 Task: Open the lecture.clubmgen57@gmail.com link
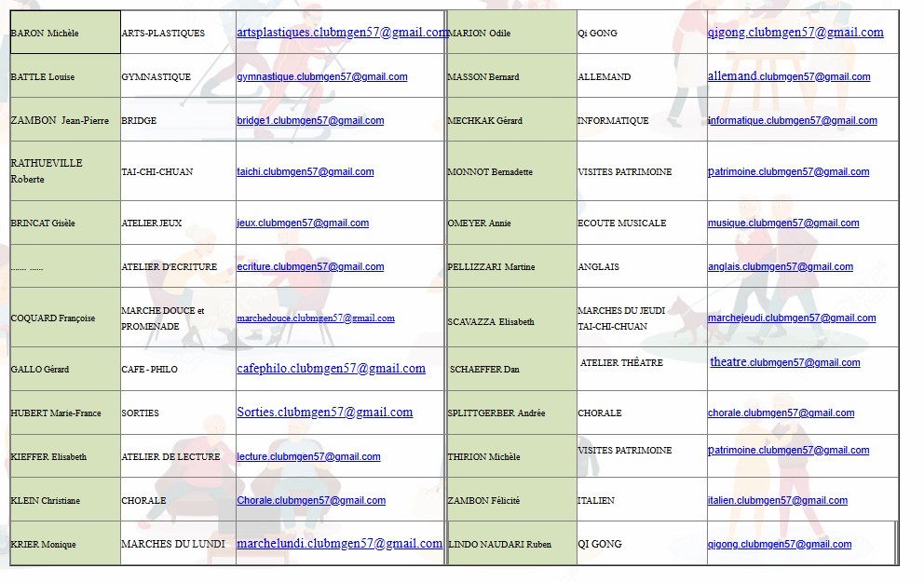(x=308, y=457)
